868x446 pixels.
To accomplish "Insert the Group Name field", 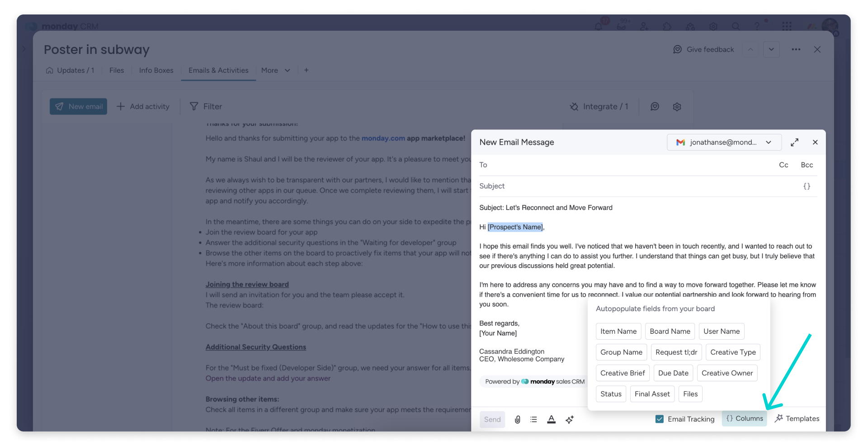I will click(x=621, y=352).
